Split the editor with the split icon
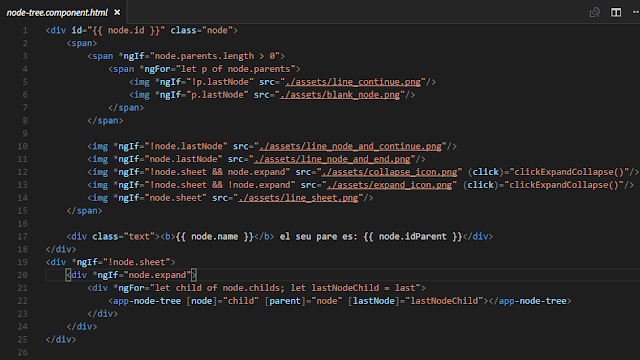This screenshot has height=360, width=640. click(616, 12)
